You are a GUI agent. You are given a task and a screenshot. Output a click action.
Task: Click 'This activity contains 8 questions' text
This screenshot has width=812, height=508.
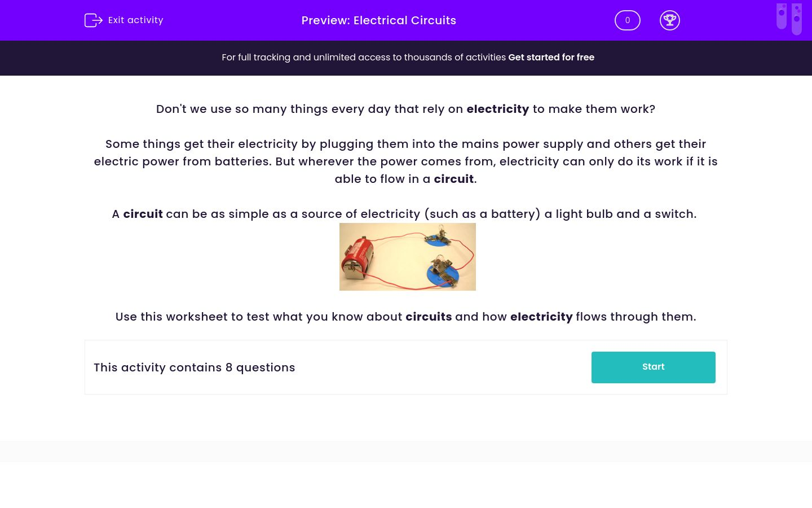[x=195, y=367]
